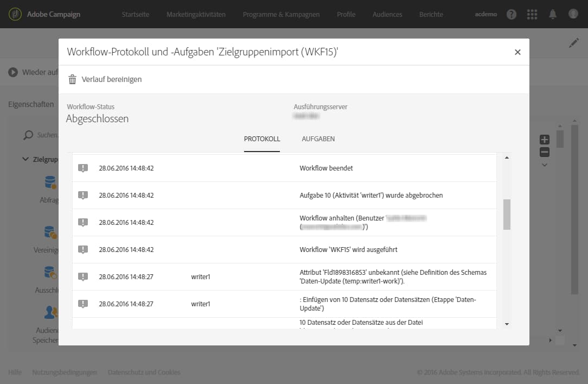Expand the chevron below the zoom controls
Viewport: 588px width, 384px height.
(545, 165)
